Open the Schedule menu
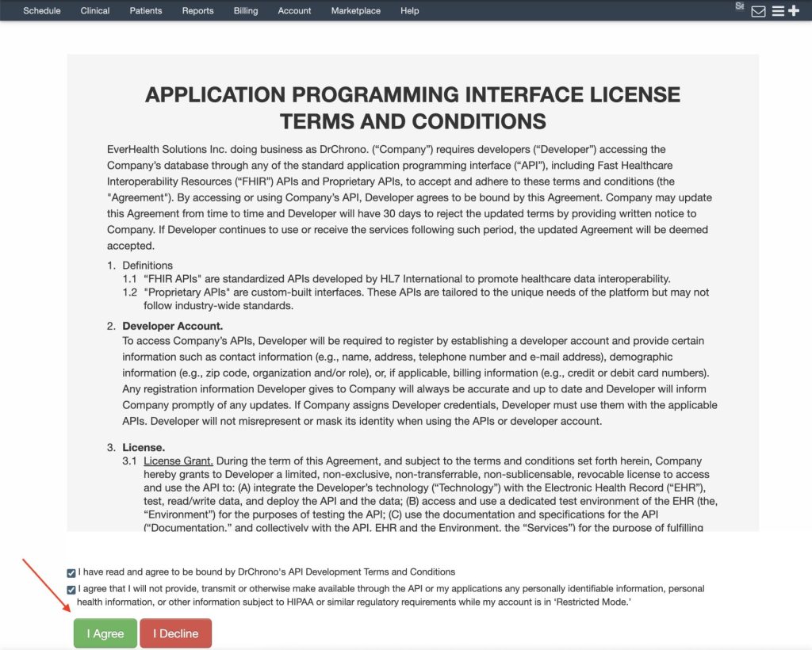This screenshot has width=812, height=650. point(42,10)
